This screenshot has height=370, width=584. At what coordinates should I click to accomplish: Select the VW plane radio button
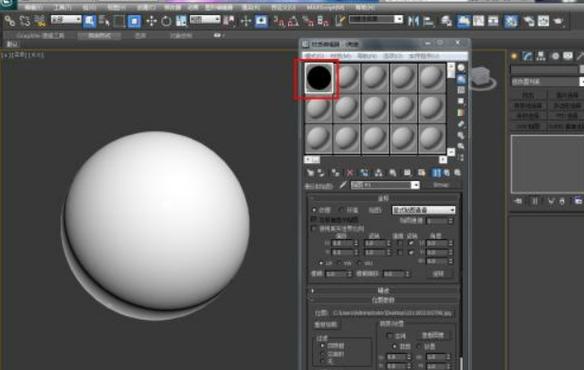click(339, 263)
